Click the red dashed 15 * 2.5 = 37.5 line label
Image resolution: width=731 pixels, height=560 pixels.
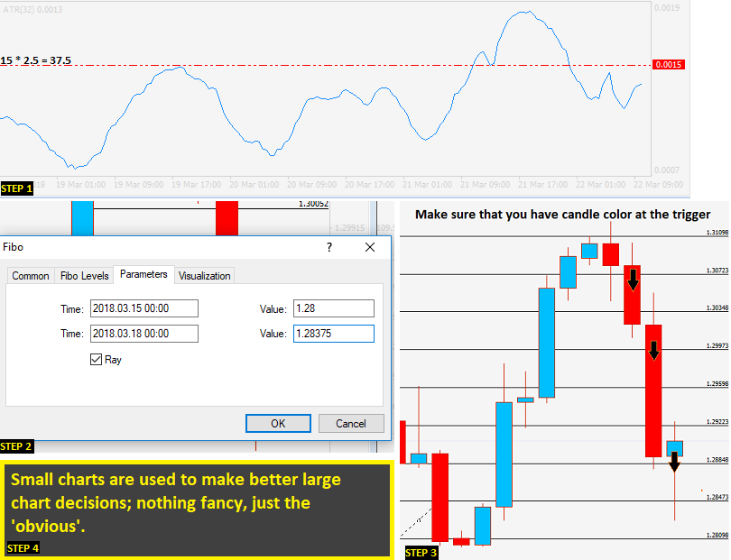[x=36, y=60]
